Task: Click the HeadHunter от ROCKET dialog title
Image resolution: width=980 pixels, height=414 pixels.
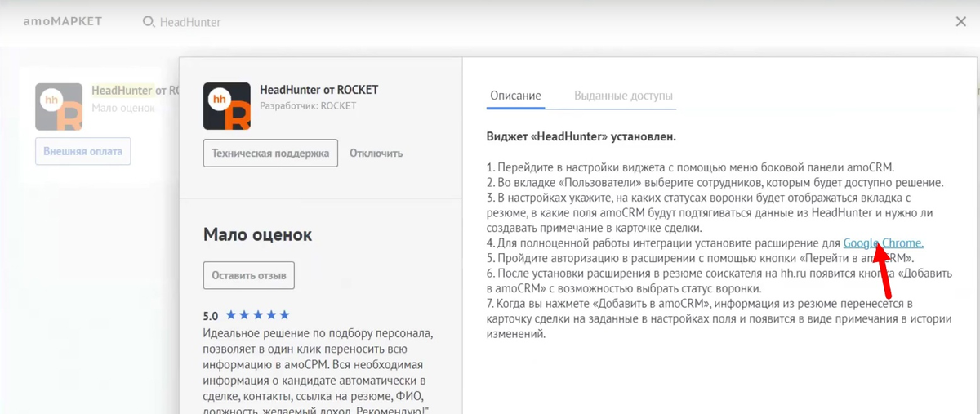Action: tap(318, 90)
